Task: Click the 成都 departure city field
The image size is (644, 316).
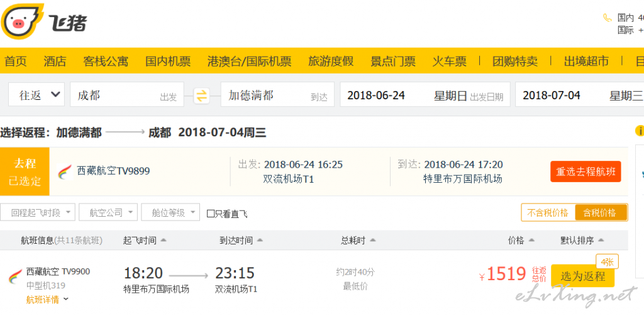Action: [127, 94]
